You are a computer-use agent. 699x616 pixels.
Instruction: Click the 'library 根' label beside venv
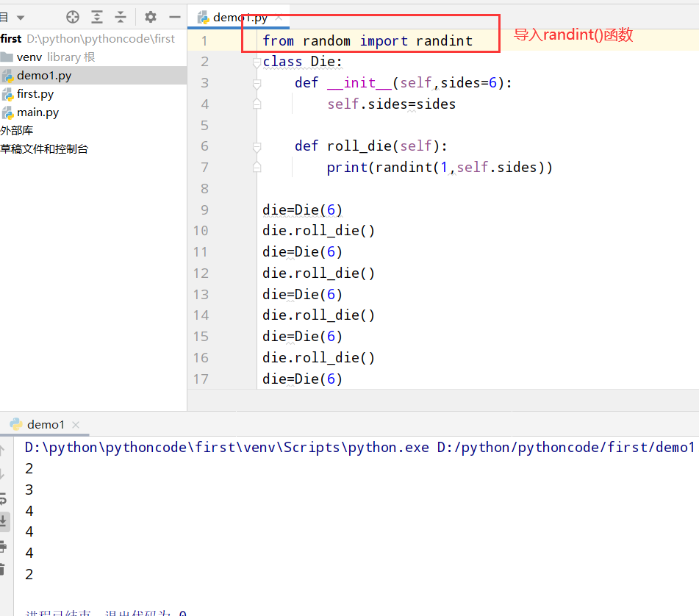(x=71, y=57)
